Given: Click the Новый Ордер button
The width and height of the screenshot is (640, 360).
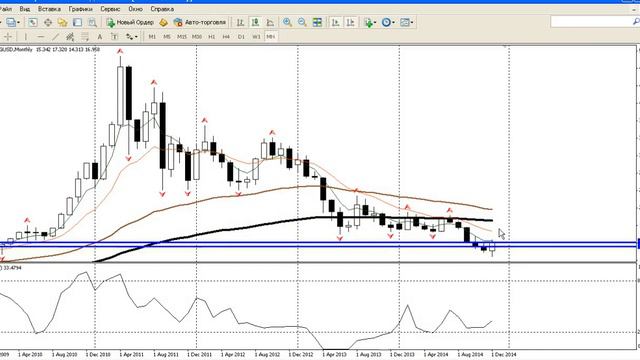Looking at the screenshot, I should (x=130, y=22).
